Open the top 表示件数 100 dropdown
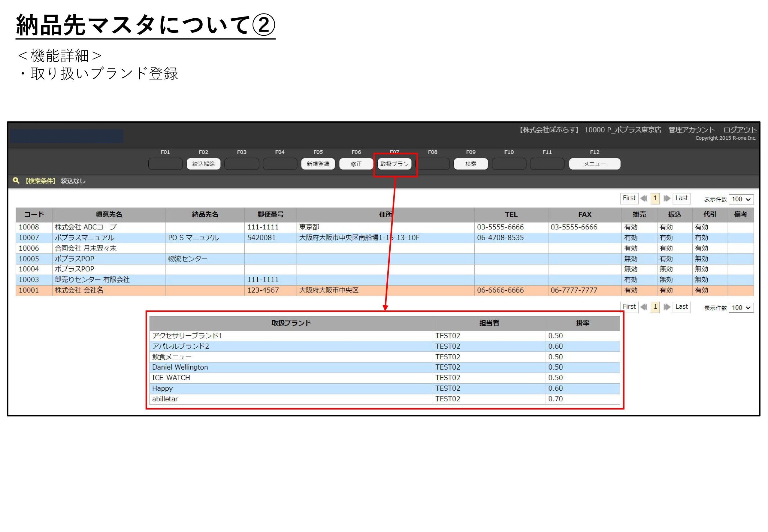The width and height of the screenshot is (768, 532). (x=741, y=199)
